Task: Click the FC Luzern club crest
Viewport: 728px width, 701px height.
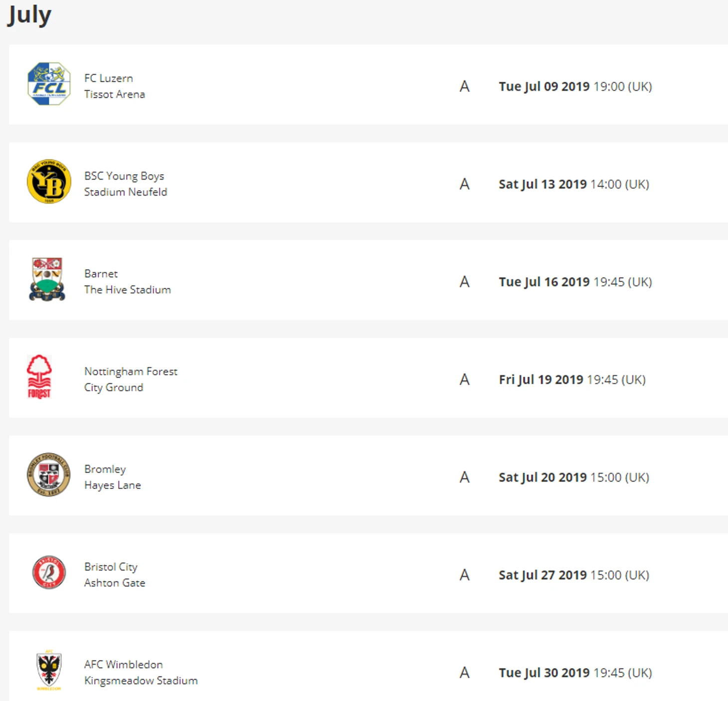Action: pos(49,84)
